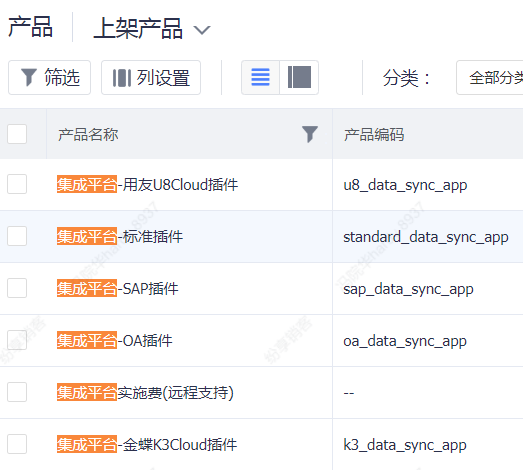This screenshot has width=523, height=470.
Task: Open the 全部分类 category dropdown
Action: pos(490,78)
